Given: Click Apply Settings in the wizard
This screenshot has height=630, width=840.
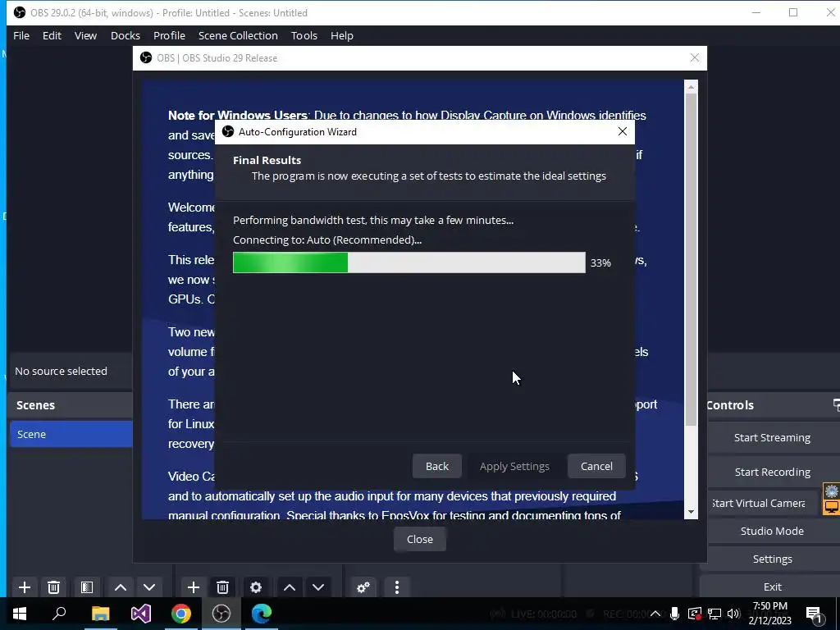Looking at the screenshot, I should (514, 466).
